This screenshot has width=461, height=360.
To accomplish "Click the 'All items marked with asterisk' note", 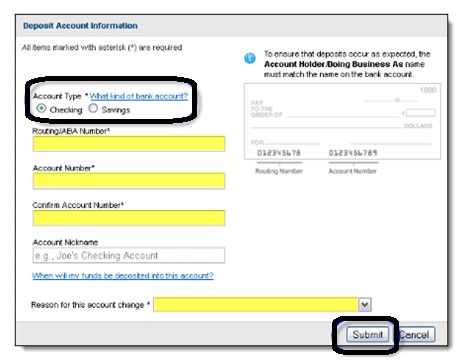I will pos(102,47).
